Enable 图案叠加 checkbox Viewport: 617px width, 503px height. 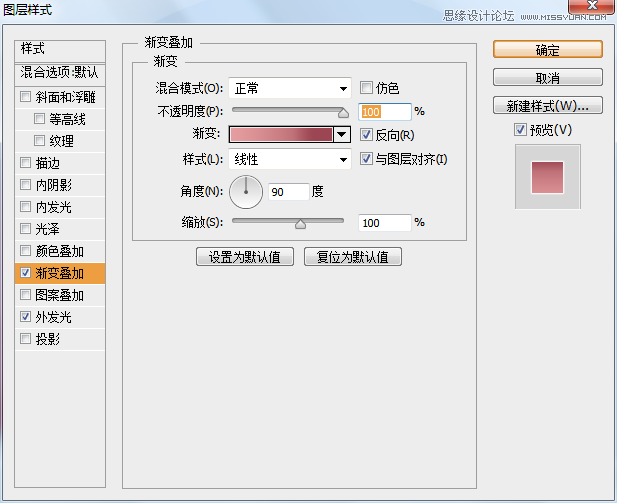click(25, 295)
